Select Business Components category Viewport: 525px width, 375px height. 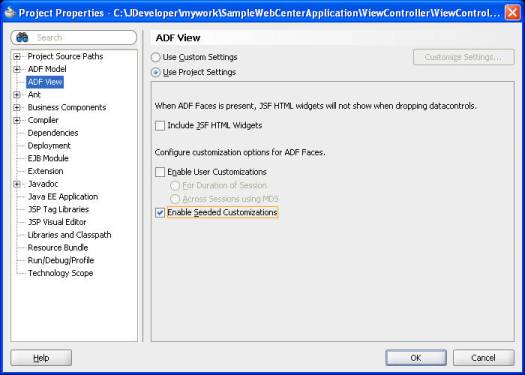(x=67, y=107)
